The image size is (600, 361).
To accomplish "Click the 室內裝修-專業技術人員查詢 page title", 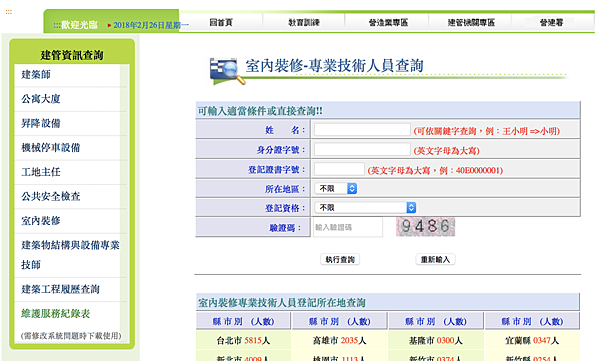I will pyautogui.click(x=334, y=66).
